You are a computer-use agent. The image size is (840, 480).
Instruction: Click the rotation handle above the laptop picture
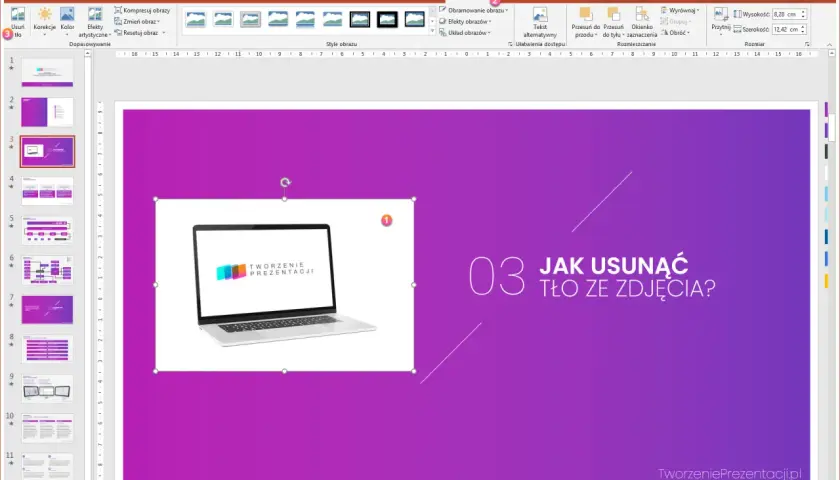pyautogui.click(x=286, y=182)
